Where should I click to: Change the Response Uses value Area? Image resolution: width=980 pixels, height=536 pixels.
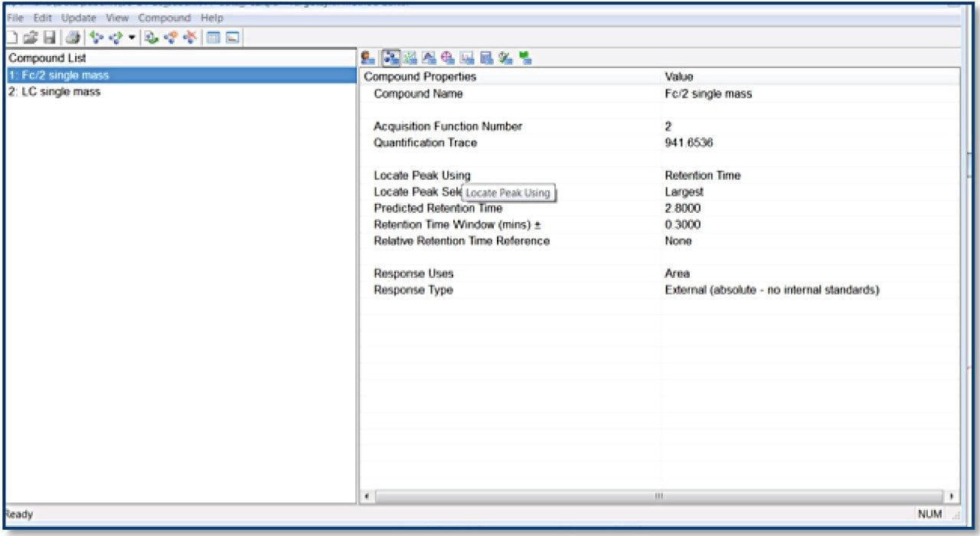tap(677, 273)
